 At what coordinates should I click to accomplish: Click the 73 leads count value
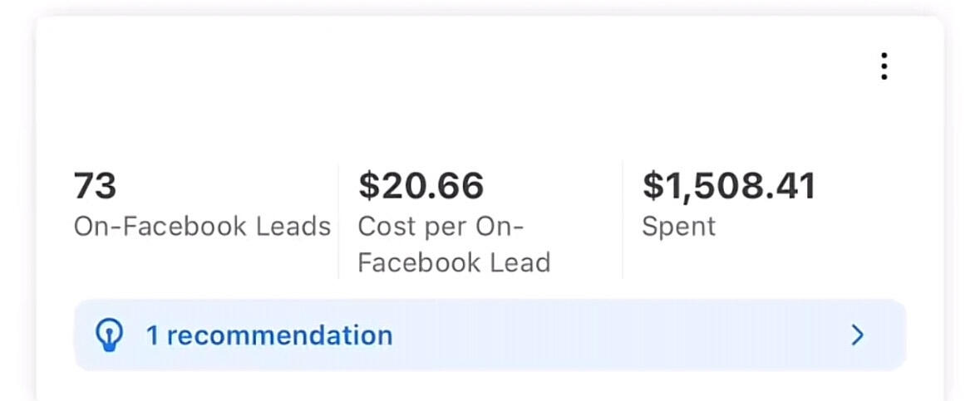coord(95,186)
